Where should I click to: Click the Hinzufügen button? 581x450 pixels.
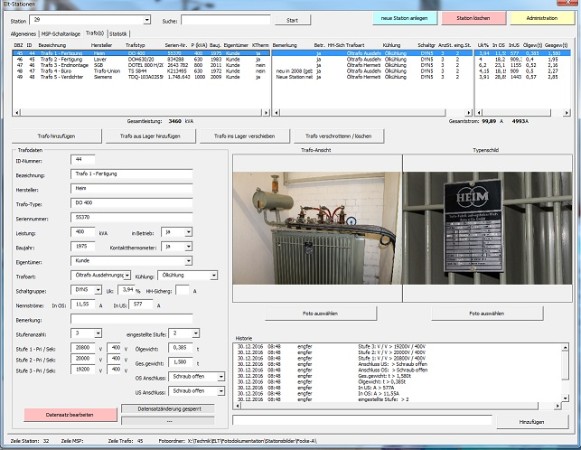(x=532, y=422)
